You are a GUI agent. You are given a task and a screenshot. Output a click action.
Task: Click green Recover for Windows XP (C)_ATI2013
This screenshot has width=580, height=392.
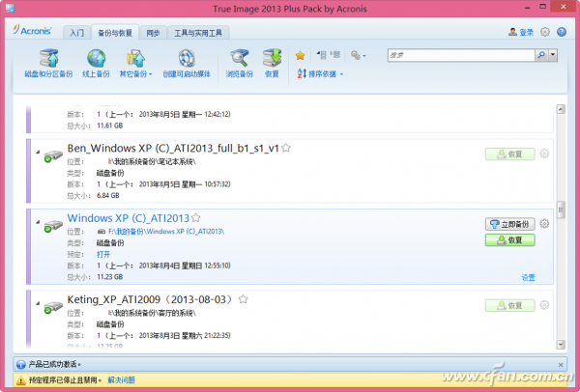point(509,240)
